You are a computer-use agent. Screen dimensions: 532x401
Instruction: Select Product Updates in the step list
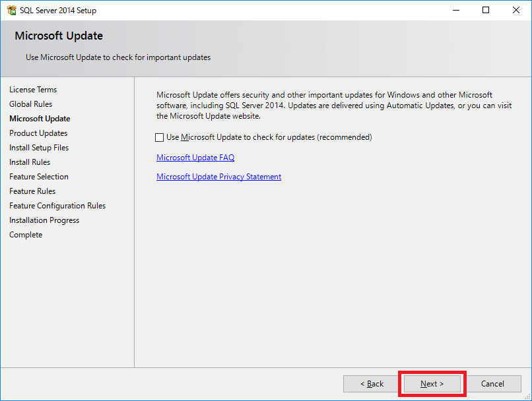38,133
